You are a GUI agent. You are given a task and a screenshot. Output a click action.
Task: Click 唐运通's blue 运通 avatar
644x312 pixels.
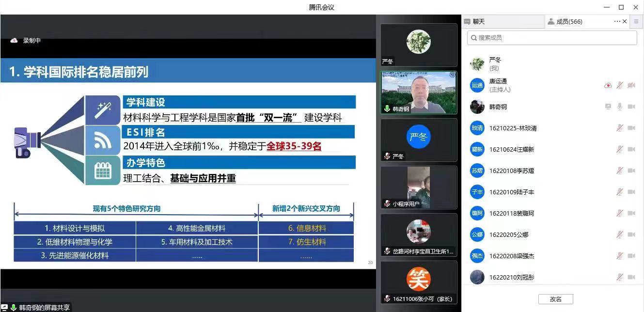click(x=477, y=86)
